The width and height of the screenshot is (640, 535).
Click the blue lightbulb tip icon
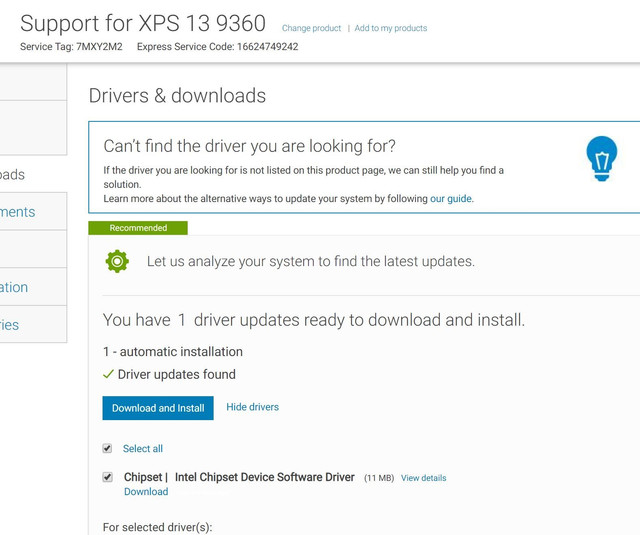tap(602, 159)
